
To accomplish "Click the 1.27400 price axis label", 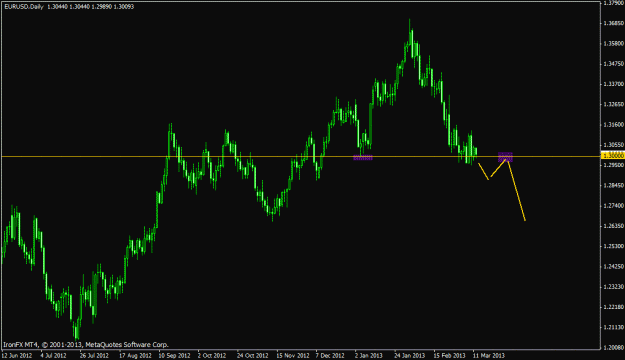I will pyautogui.click(x=614, y=206).
